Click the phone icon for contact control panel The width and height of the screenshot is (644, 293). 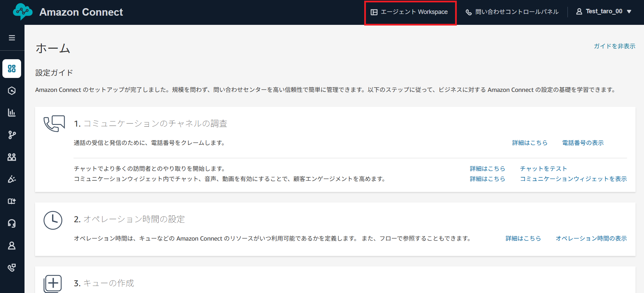point(469,12)
